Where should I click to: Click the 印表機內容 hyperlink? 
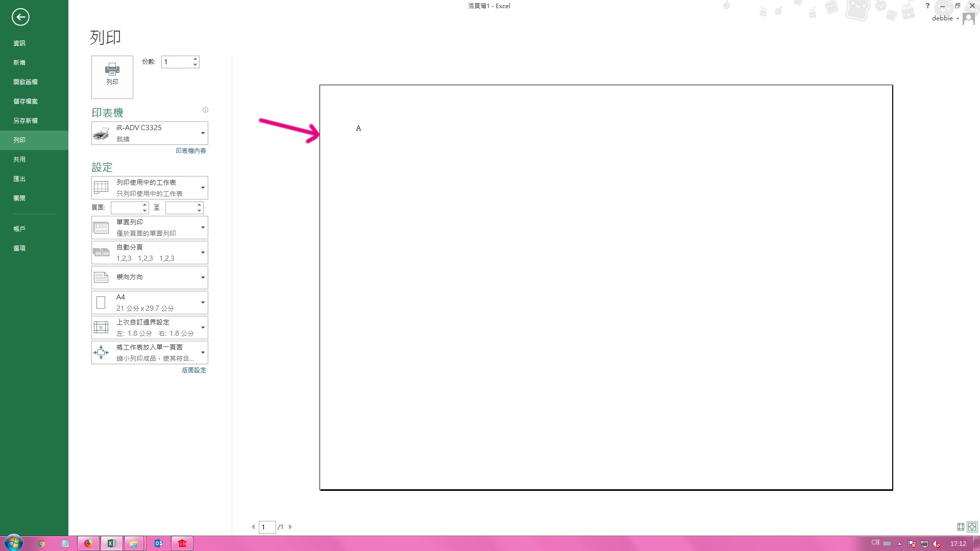pos(190,150)
